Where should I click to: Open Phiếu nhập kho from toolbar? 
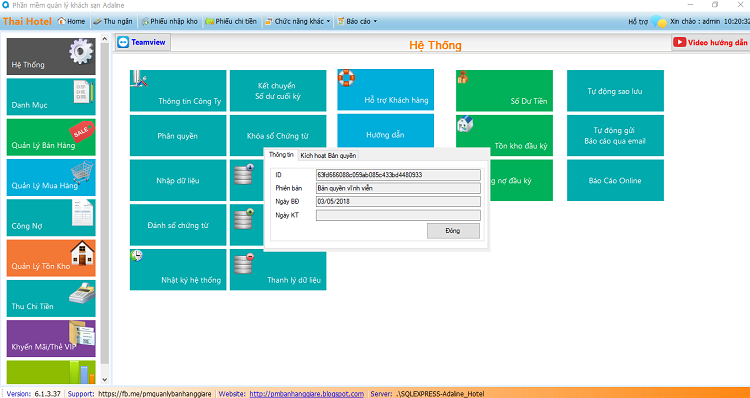(x=170, y=22)
